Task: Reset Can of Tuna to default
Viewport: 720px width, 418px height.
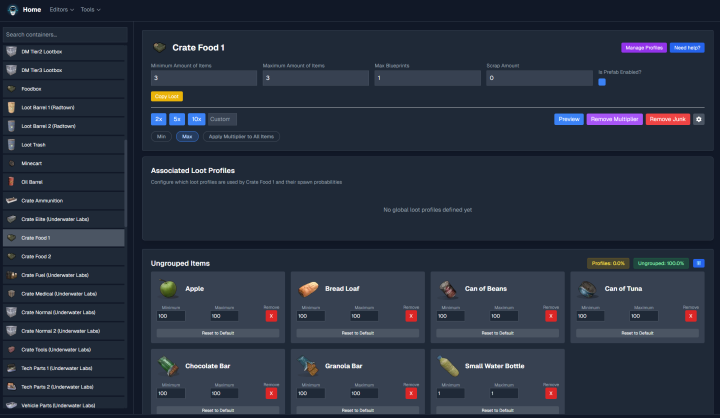Action: tap(637, 333)
